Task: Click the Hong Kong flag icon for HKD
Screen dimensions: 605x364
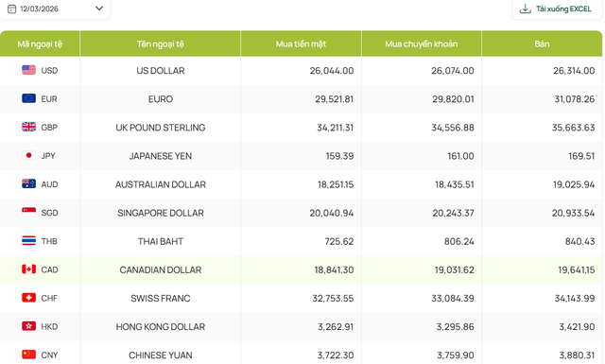Action: [x=28, y=326]
